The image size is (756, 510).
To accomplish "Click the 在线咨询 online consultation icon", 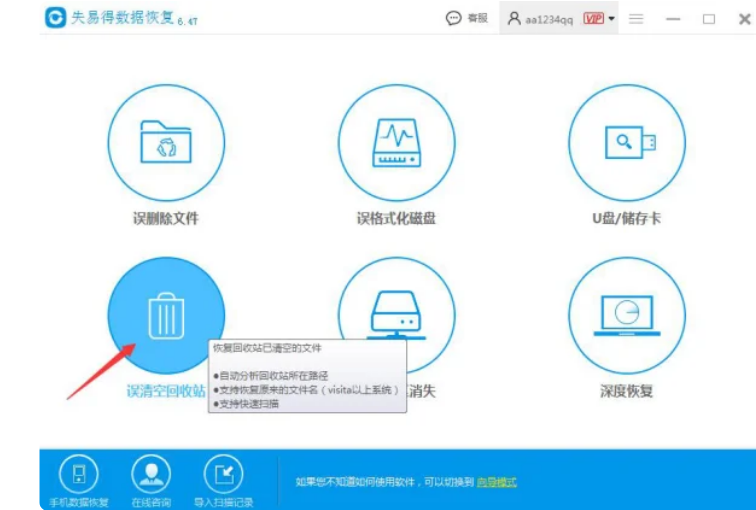I will click(x=151, y=473).
